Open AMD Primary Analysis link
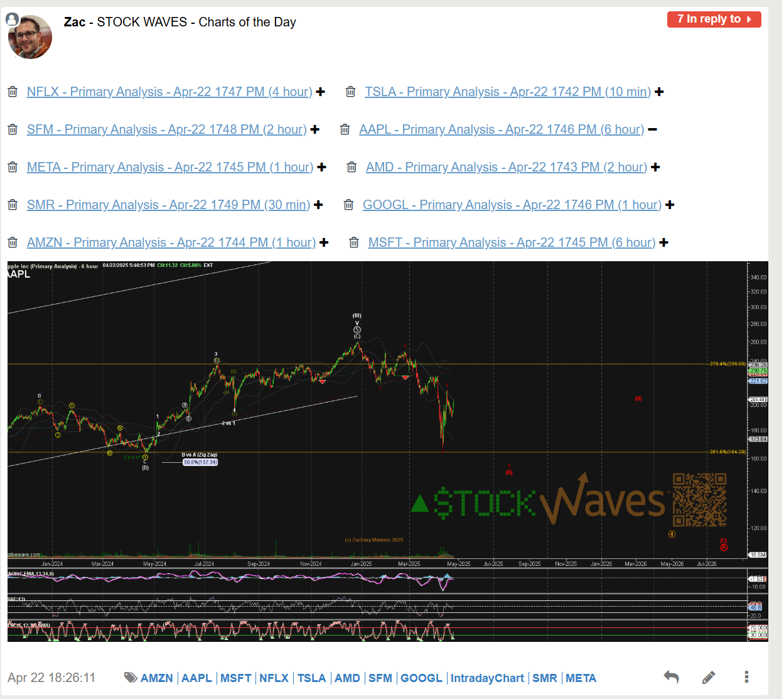The width and height of the screenshot is (784, 699). (x=506, y=167)
